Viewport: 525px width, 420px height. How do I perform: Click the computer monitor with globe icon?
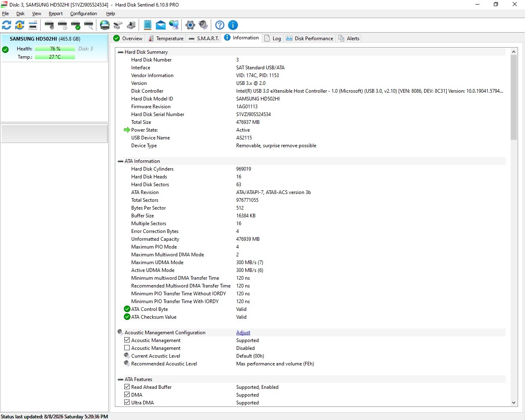tap(174, 25)
